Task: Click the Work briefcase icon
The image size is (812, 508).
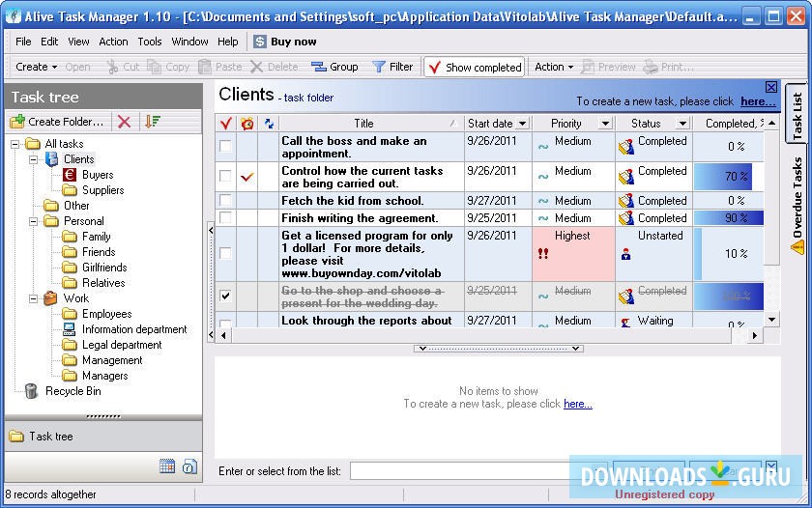Action: point(50,298)
